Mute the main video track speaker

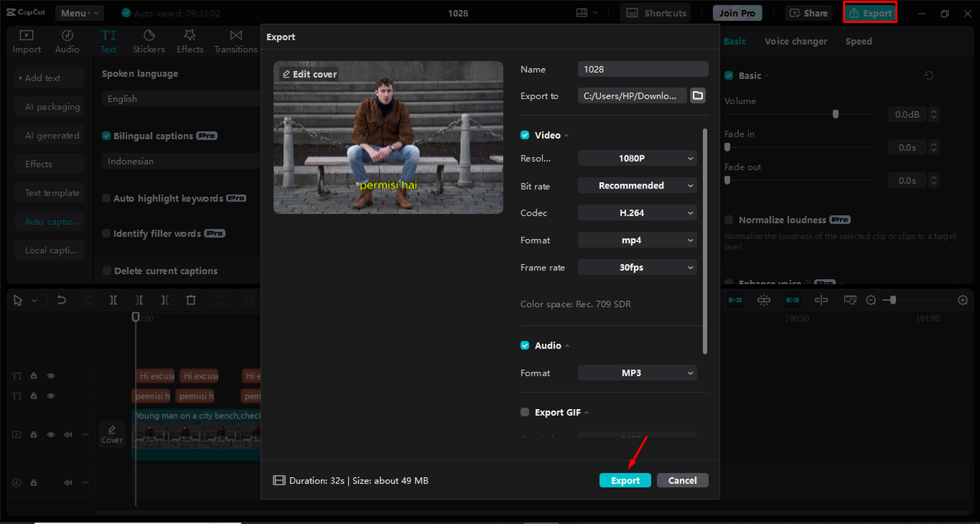tap(68, 434)
